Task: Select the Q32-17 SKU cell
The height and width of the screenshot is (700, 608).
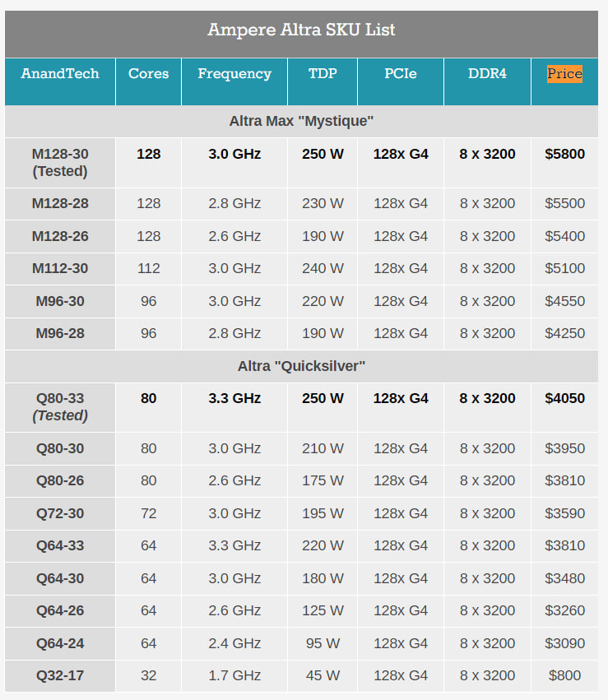Action: pos(60,675)
